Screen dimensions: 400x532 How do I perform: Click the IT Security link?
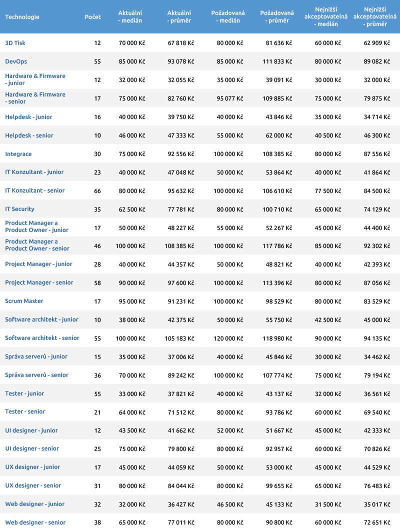click(19, 209)
